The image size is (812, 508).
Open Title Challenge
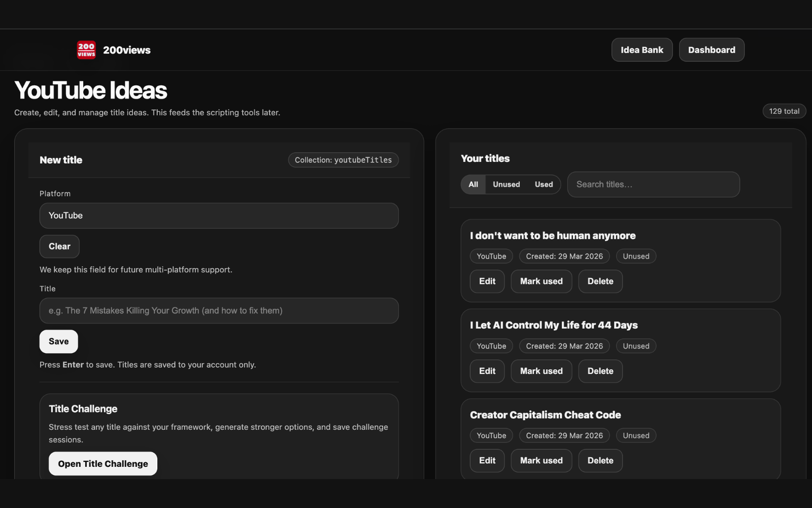click(x=103, y=463)
